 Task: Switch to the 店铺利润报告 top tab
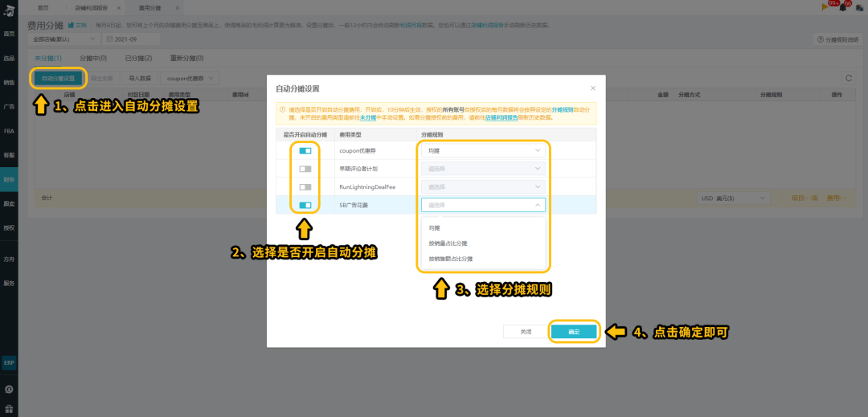tap(92, 7)
